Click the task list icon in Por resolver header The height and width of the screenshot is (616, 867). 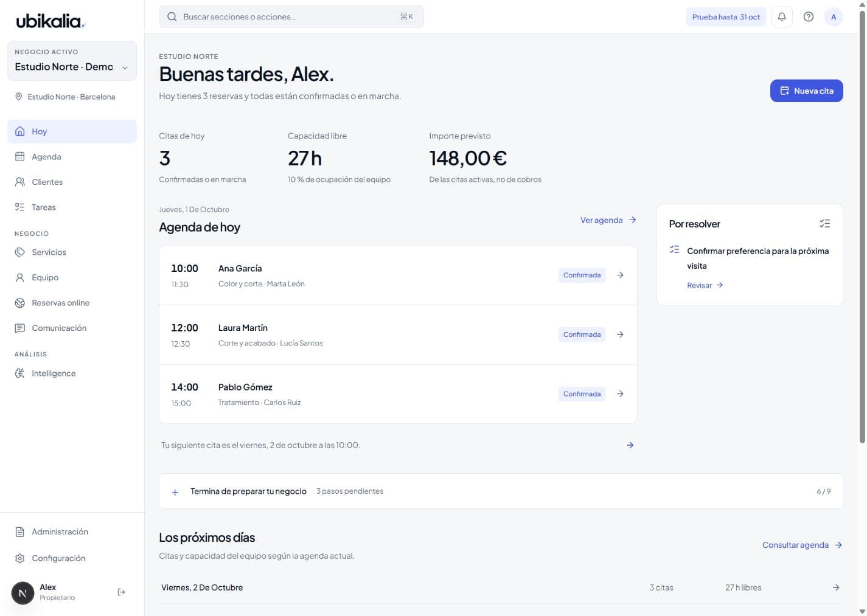[824, 224]
